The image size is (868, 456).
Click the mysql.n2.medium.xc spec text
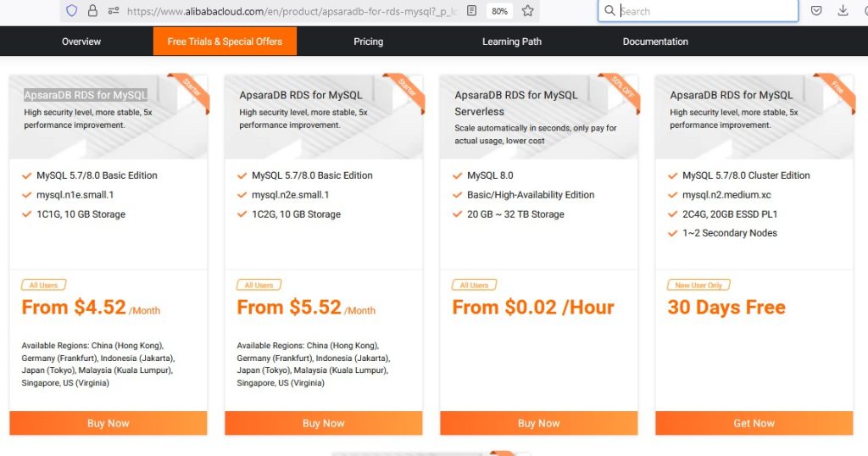[x=726, y=195]
